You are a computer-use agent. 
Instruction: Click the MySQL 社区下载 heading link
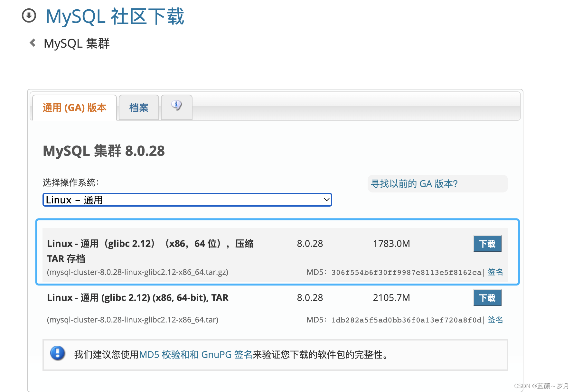pyautogui.click(x=115, y=16)
